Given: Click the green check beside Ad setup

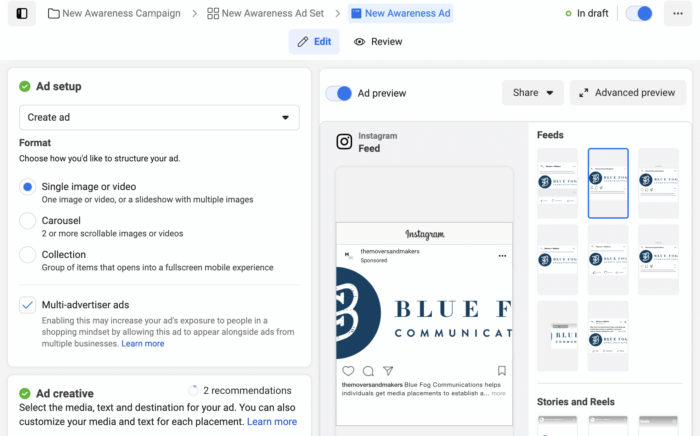Looking at the screenshot, I should click(25, 86).
